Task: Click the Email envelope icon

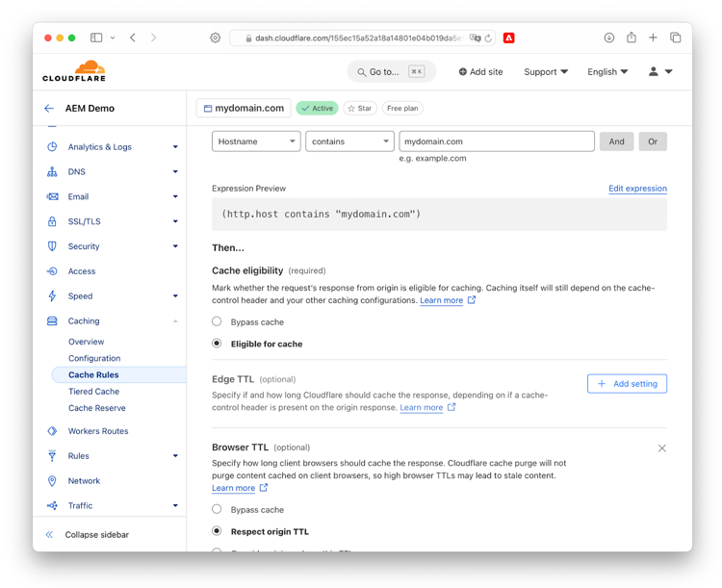Action: coord(52,196)
